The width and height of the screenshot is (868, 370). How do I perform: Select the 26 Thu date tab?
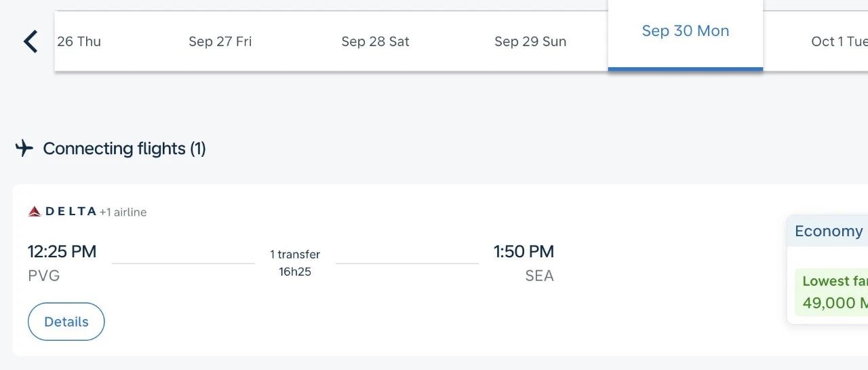79,41
